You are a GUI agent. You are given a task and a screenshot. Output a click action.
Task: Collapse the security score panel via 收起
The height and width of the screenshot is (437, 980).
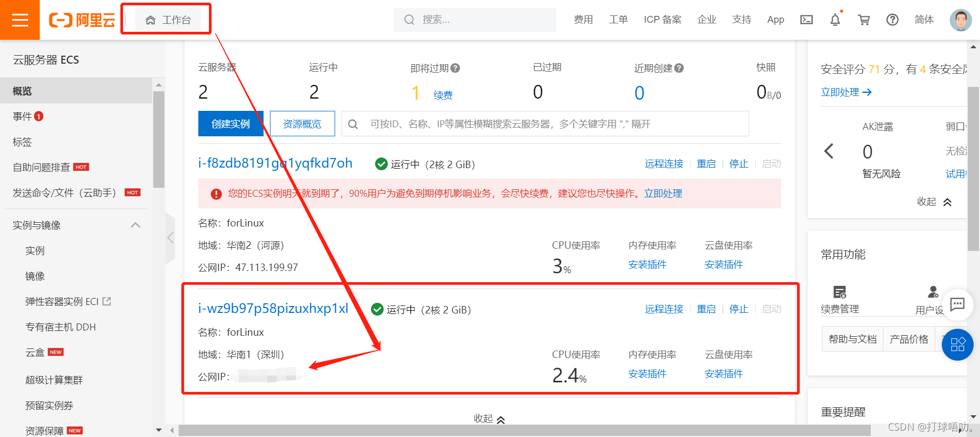[x=934, y=202]
